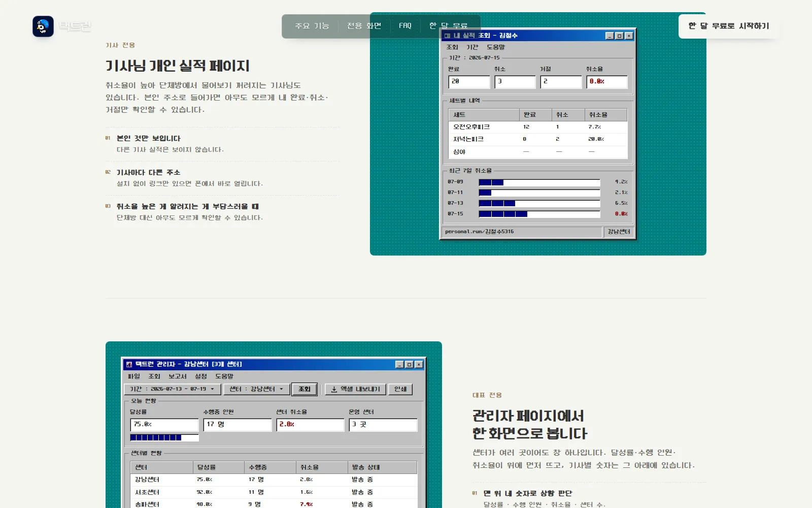812x508 pixels.
Task: Open the 설정 menu in admin window
Action: (201, 376)
